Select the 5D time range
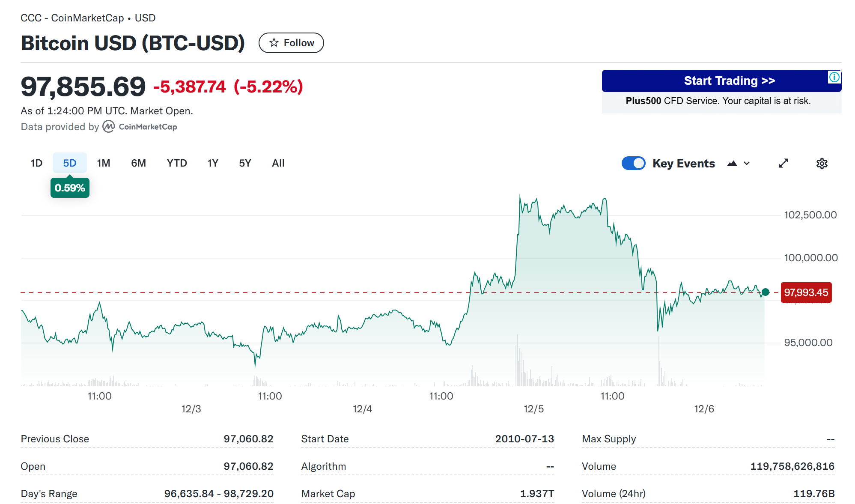 (x=69, y=163)
